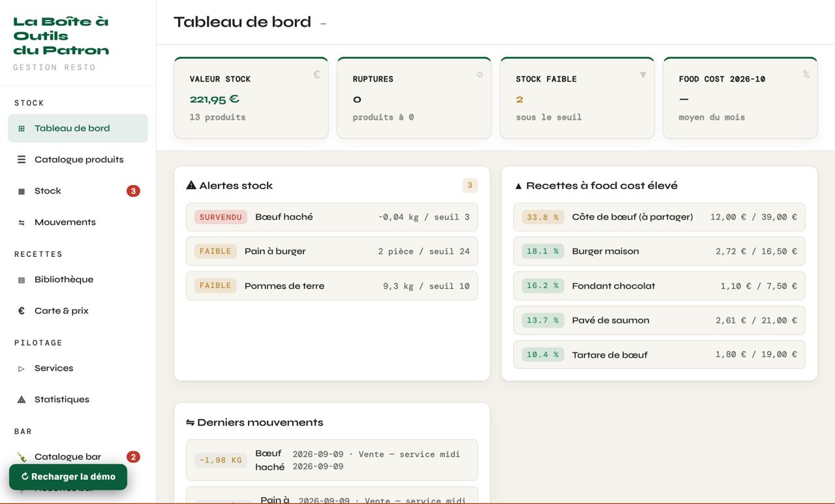Click the Alertes stock count badge showing 3
Image resolution: width=835 pixels, height=504 pixels.
[470, 185]
